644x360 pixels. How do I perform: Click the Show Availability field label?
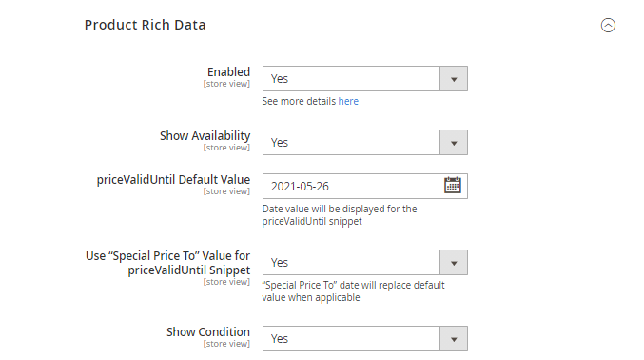coord(205,136)
